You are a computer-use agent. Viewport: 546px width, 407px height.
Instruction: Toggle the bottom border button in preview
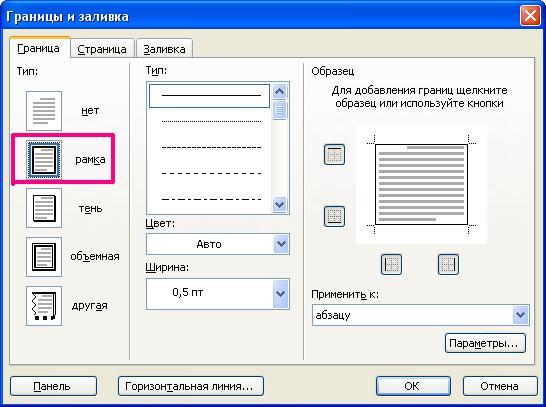(x=334, y=217)
